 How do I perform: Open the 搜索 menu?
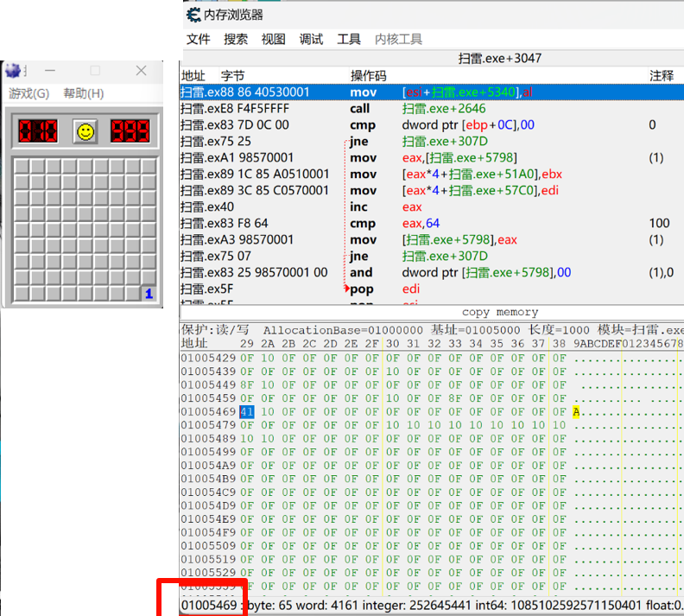click(x=236, y=39)
